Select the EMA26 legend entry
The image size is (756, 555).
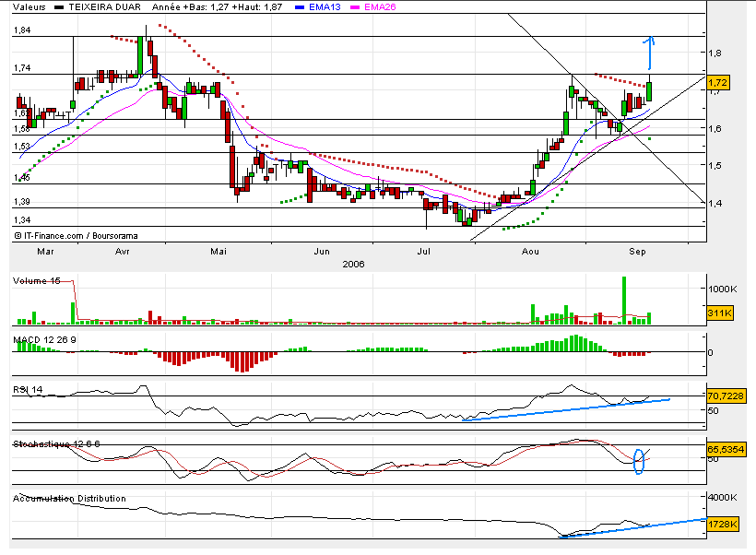tap(380, 6)
